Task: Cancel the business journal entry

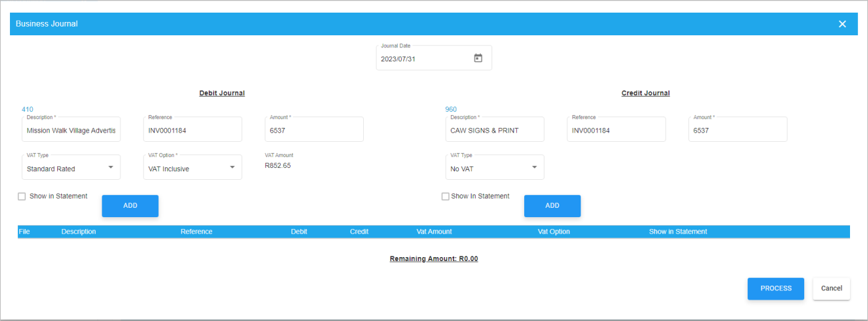Action: point(831,288)
